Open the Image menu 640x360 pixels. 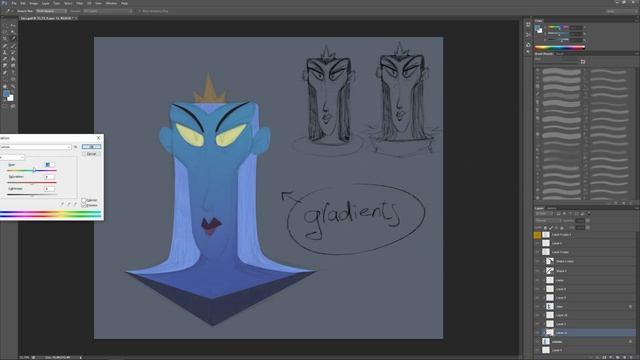34,3
